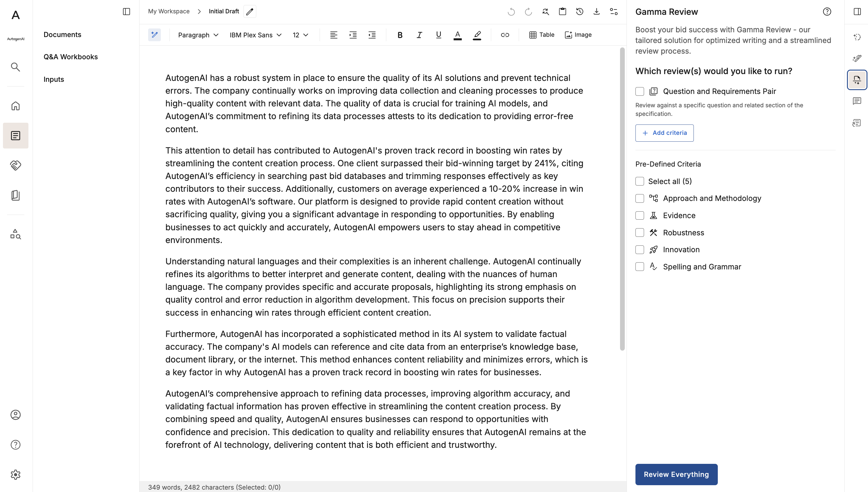Open the handshake icon in left rail

(15, 165)
